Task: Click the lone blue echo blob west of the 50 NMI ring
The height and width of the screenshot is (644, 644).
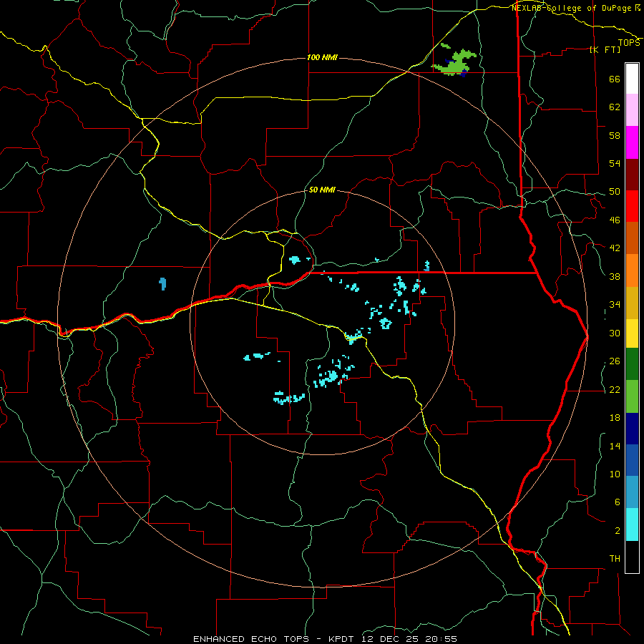Action: click(162, 283)
